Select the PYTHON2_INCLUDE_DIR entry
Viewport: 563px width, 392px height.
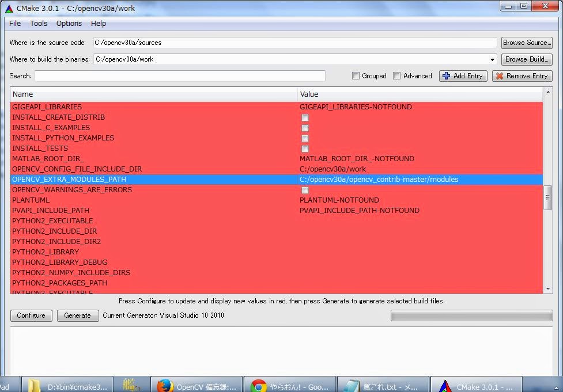[x=54, y=231]
